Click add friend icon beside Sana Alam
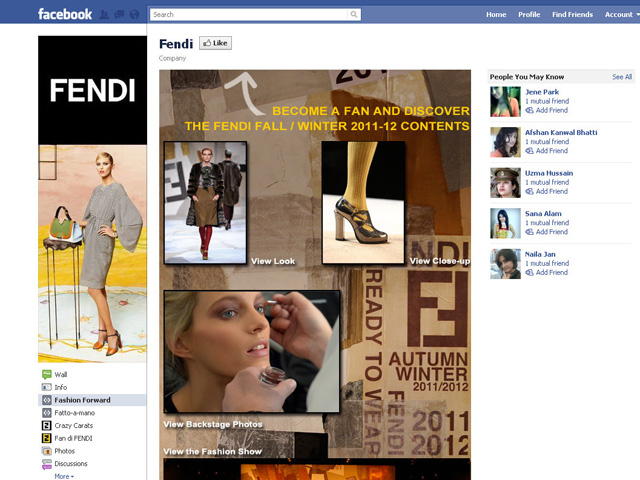 529,232
